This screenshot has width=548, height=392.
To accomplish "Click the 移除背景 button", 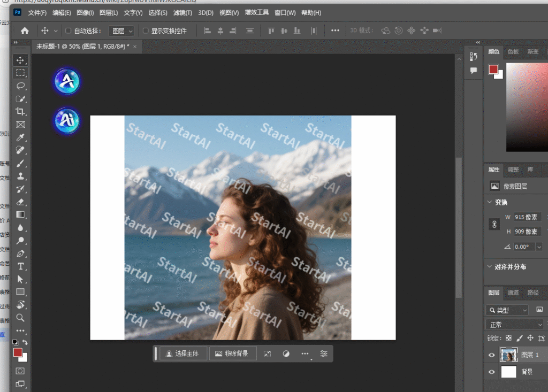I will 232,353.
